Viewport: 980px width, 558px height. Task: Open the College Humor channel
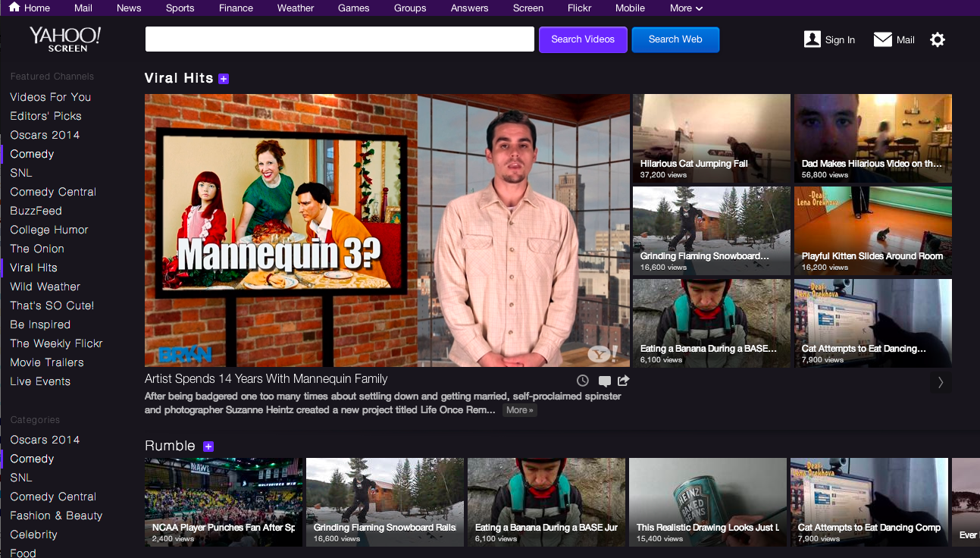click(x=49, y=230)
